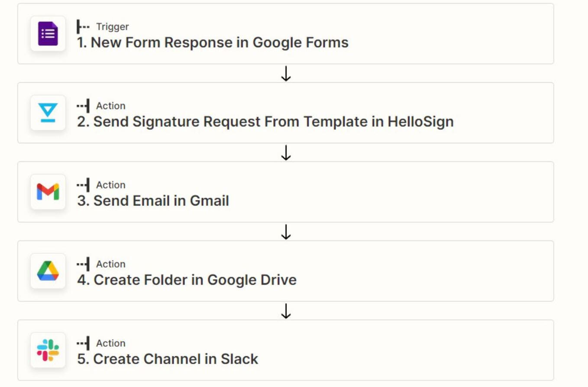Click the Google Drive app icon
588x387 pixels.
[48, 271]
